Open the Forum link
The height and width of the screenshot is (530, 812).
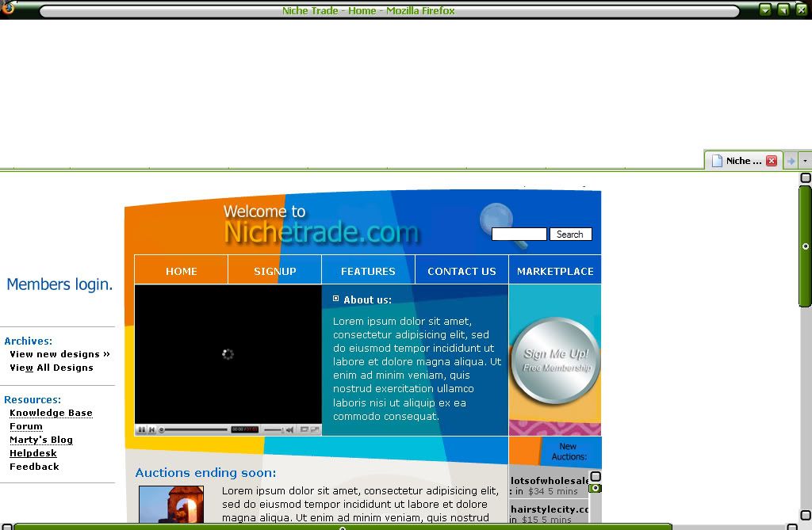point(26,426)
